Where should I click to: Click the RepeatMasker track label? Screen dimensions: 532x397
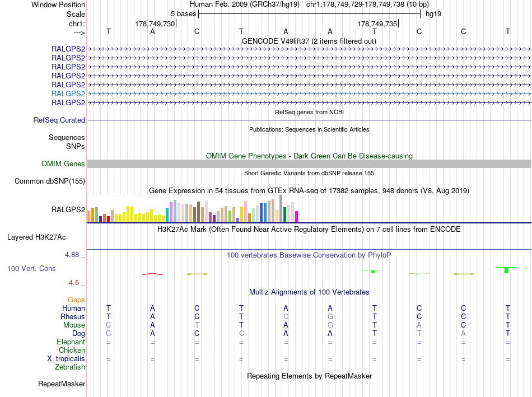(62, 384)
